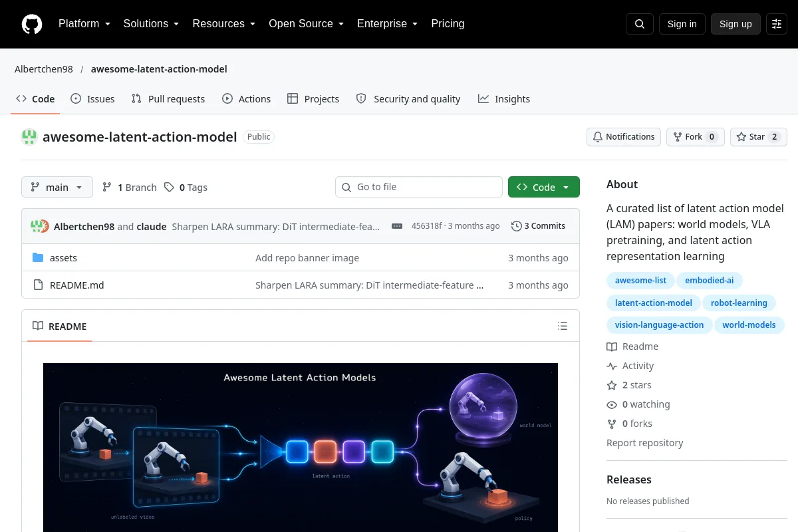The image size is (798, 532).
Task: Fork this repository
Action: [x=696, y=137]
